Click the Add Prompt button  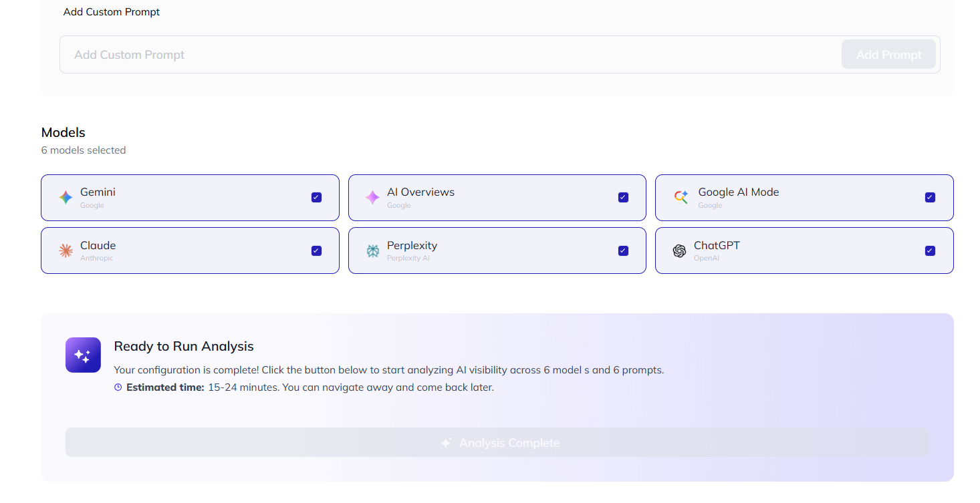889,55
